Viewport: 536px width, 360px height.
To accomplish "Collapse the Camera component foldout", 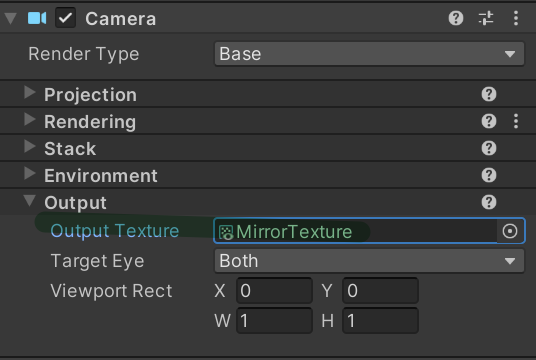I will tap(11, 18).
